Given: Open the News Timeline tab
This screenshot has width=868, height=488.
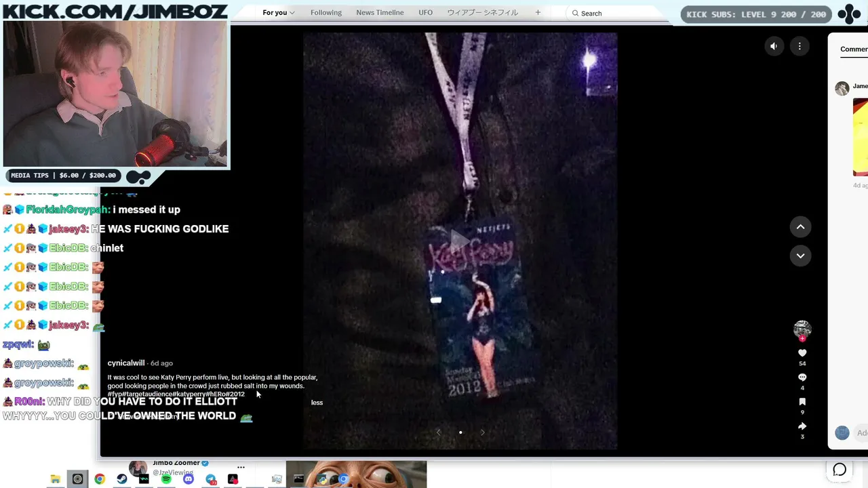Looking at the screenshot, I should [380, 13].
